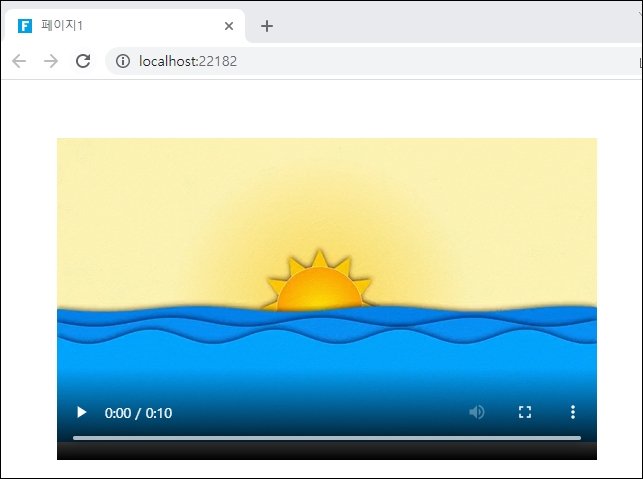Viewport: 643px width, 479px height.
Task: Click blank white page area above video
Action: click(320, 108)
